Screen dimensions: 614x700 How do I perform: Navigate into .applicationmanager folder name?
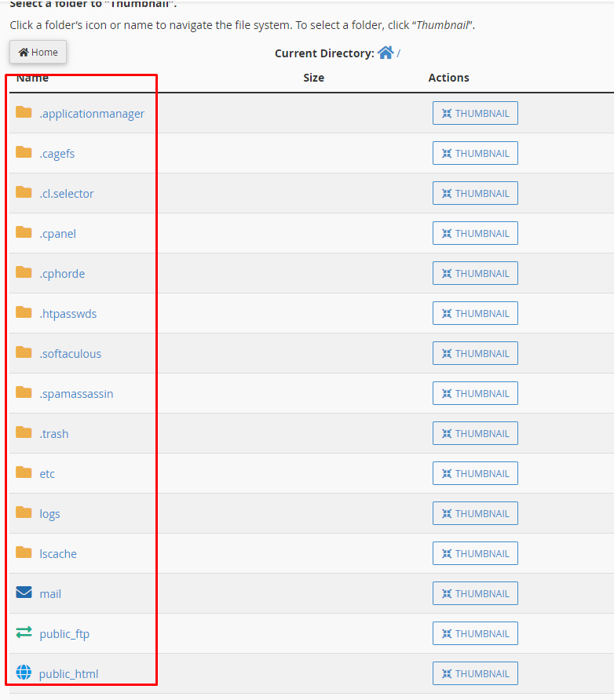(x=92, y=114)
